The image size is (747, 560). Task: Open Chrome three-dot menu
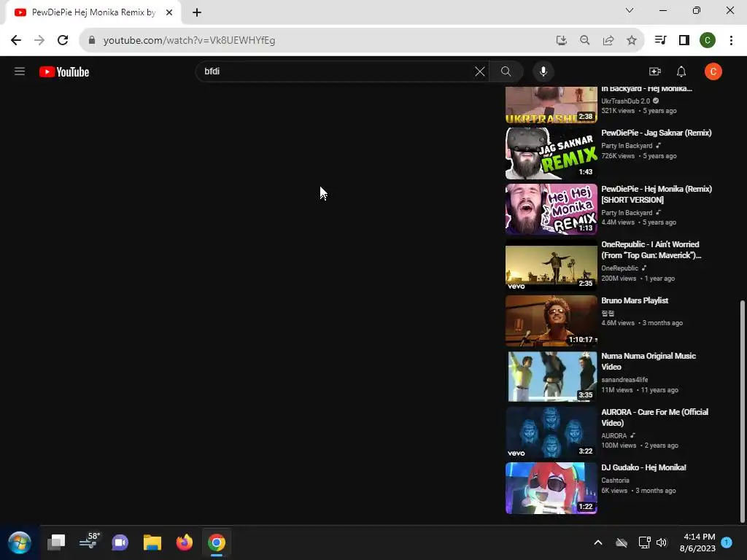[x=731, y=40]
